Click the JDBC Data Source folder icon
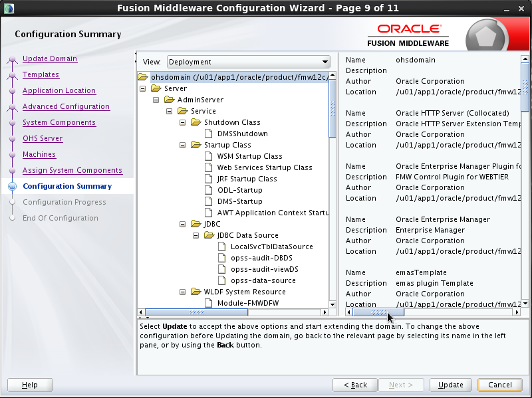The image size is (532, 398). click(x=209, y=235)
